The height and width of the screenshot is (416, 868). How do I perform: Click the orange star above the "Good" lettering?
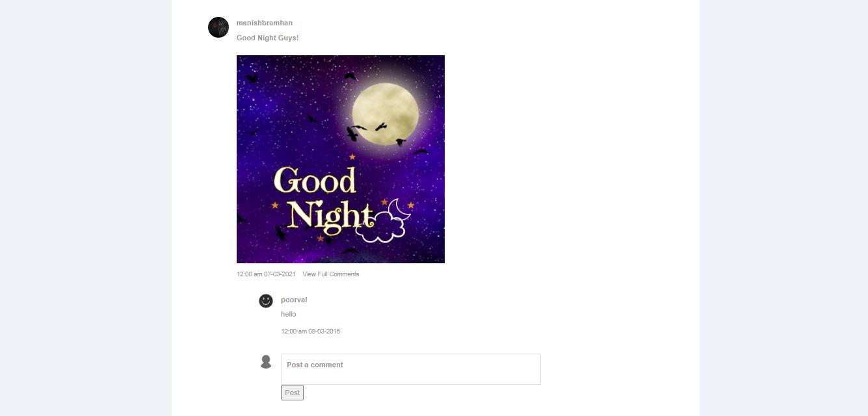(x=352, y=157)
